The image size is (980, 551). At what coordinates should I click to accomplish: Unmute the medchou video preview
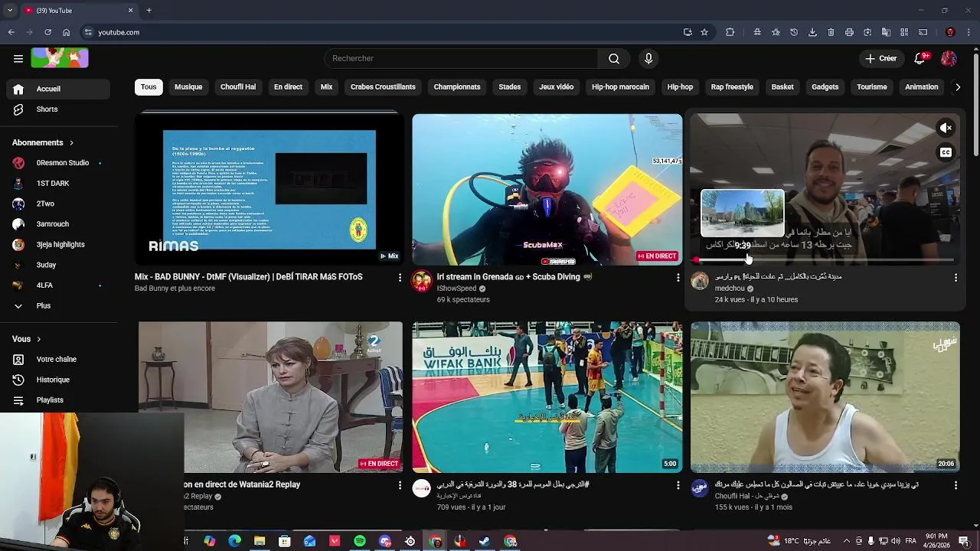coord(946,129)
